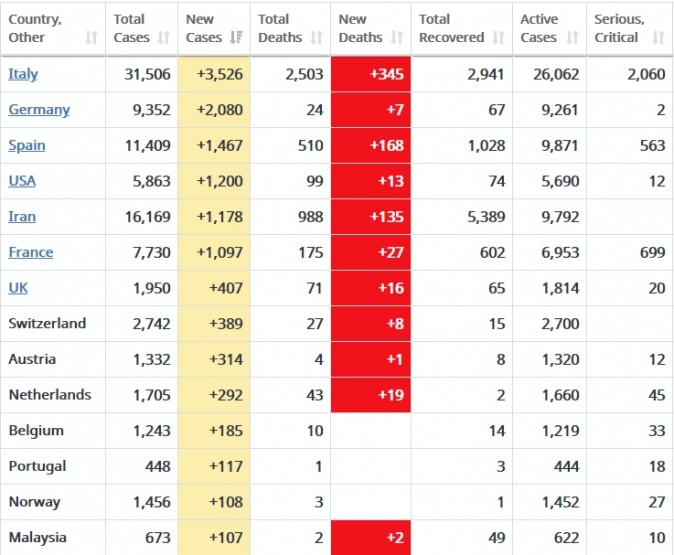The height and width of the screenshot is (555, 674).
Task: Sort by Serious, Critical arrow icon
Action: pyautogui.click(x=657, y=38)
